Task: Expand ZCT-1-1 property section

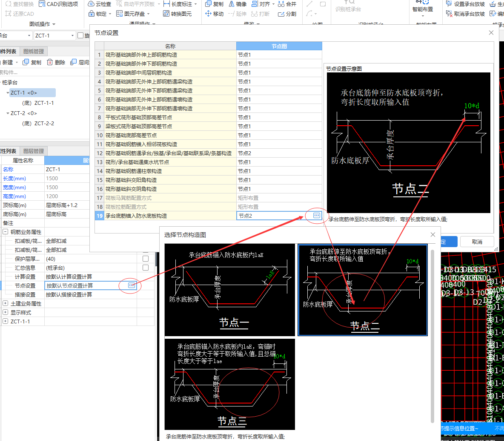Action: pyautogui.click(x=6, y=321)
